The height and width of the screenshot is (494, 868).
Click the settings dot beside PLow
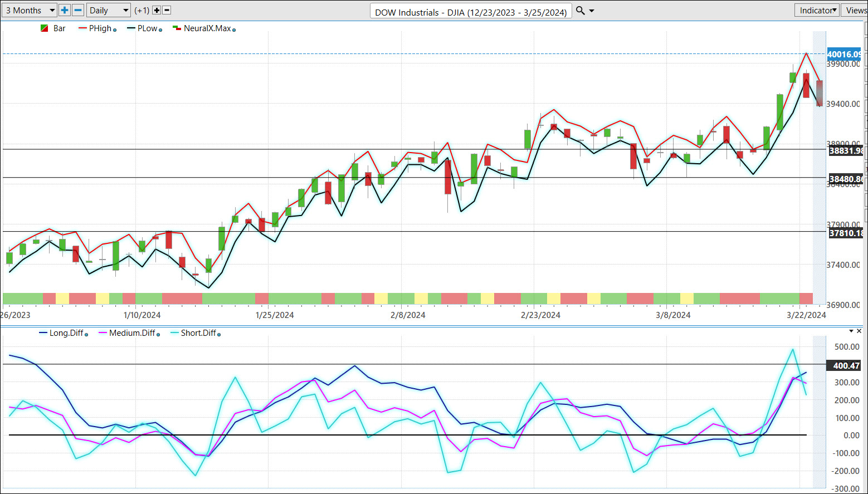[160, 30]
